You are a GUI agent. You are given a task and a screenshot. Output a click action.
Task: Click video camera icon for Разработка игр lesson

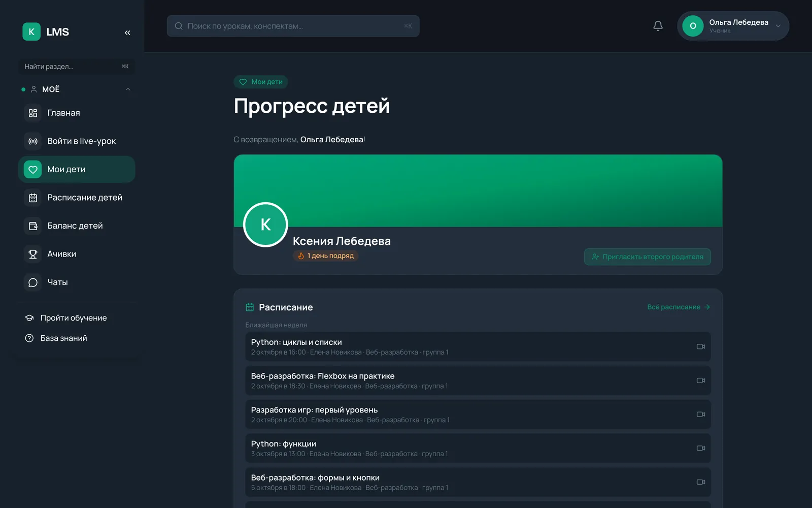coord(701,415)
